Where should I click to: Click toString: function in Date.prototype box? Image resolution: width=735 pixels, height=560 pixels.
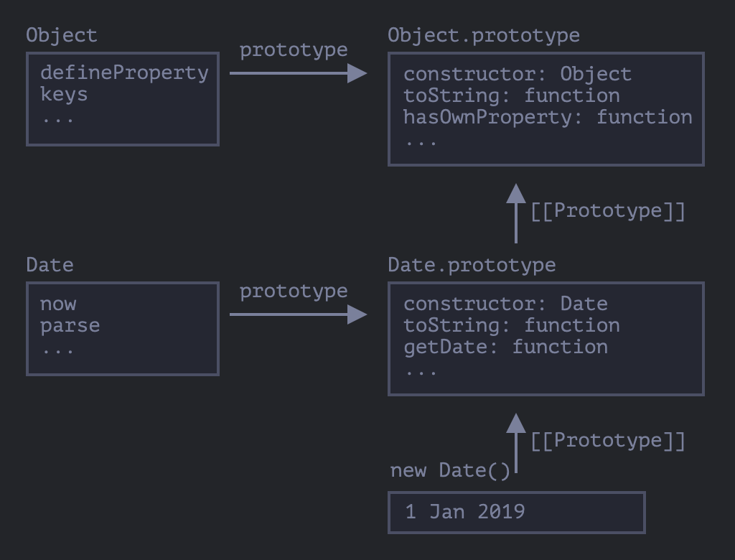click(511, 325)
